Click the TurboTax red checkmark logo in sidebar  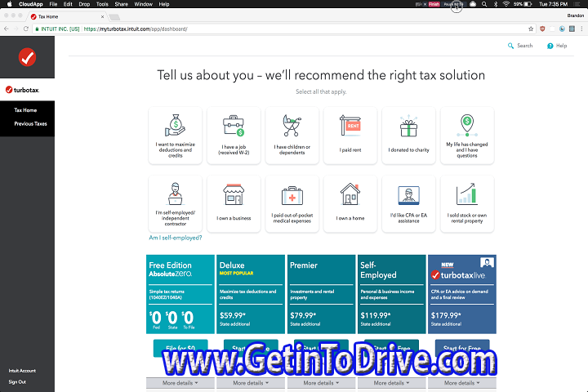28,57
